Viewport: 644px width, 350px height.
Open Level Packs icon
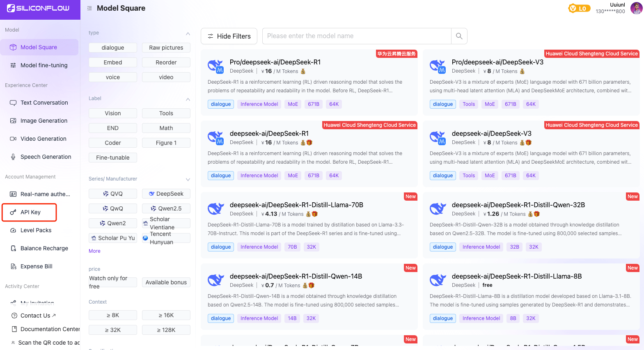pyautogui.click(x=13, y=230)
